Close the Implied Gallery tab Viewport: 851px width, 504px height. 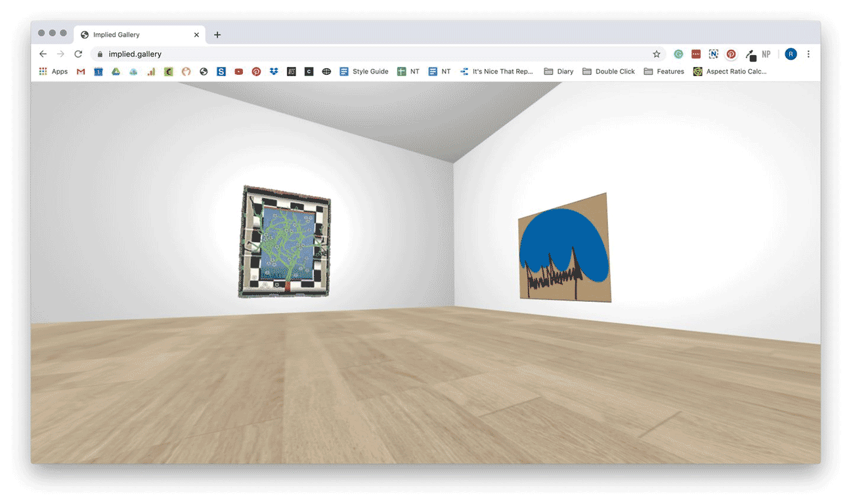coord(196,35)
